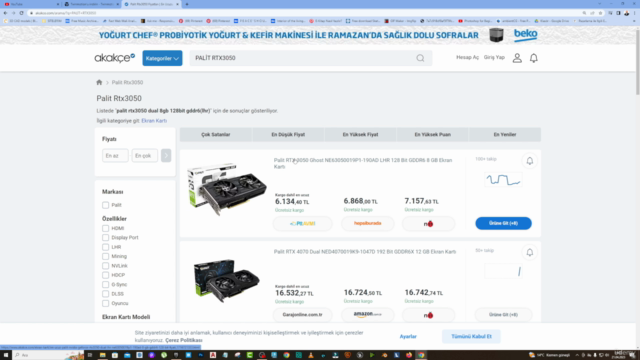Open Firefox from taskbar
The width and height of the screenshot is (640, 360).
coord(409,355)
